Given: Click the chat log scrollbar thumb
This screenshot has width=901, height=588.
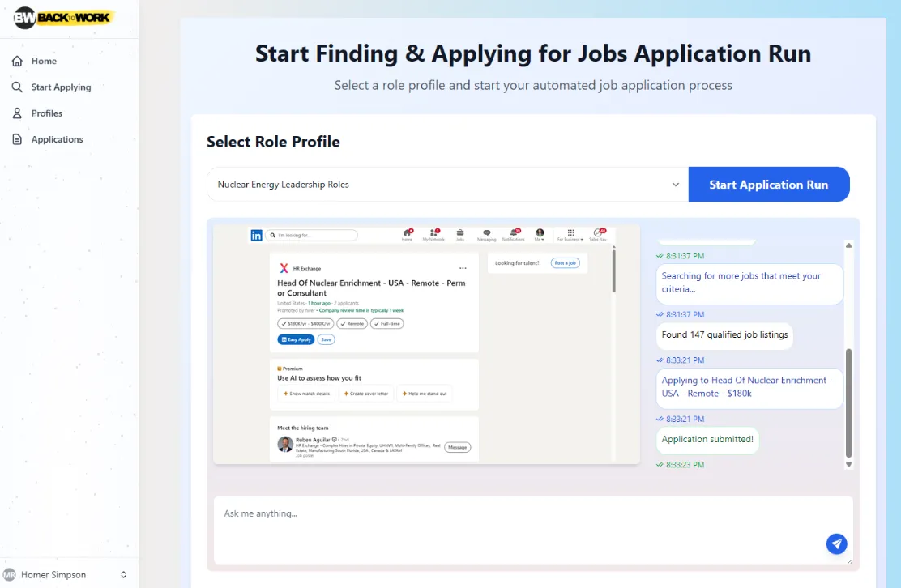Looking at the screenshot, I should [x=848, y=403].
